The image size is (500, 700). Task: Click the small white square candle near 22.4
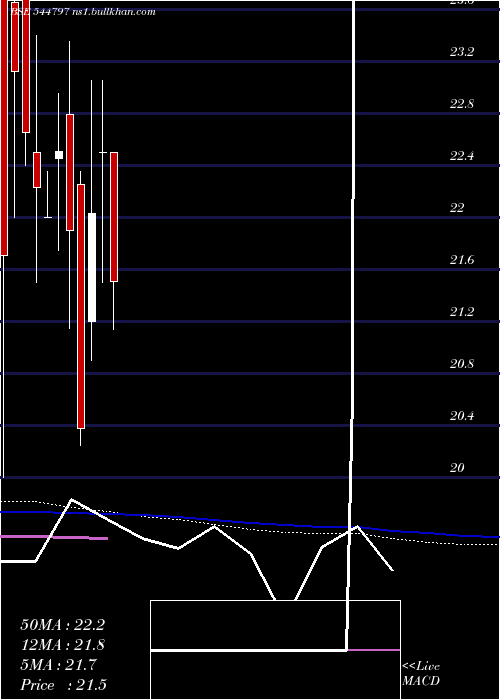tap(59, 155)
